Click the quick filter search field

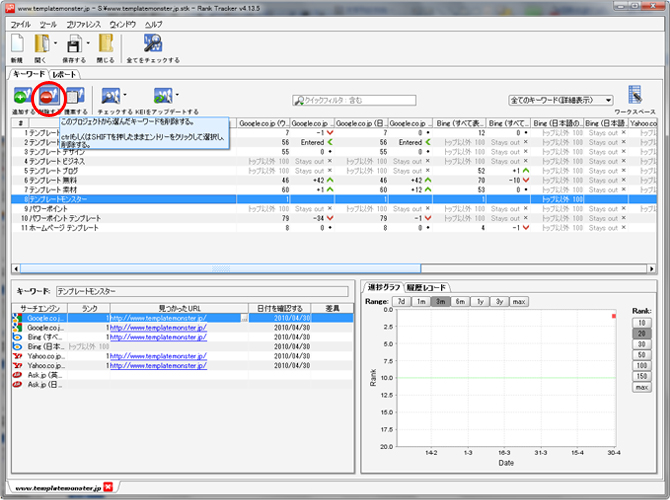click(354, 100)
